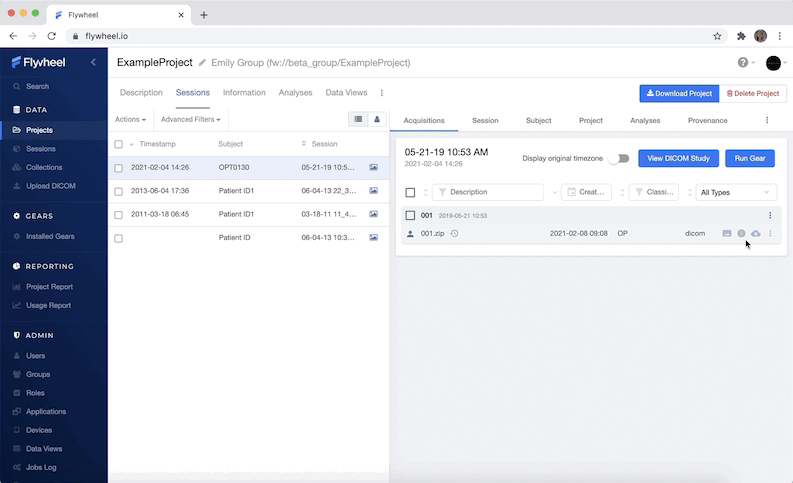Viewport: 793px width, 483px height.
Task: Open the help question mark icon
Action: [x=743, y=63]
